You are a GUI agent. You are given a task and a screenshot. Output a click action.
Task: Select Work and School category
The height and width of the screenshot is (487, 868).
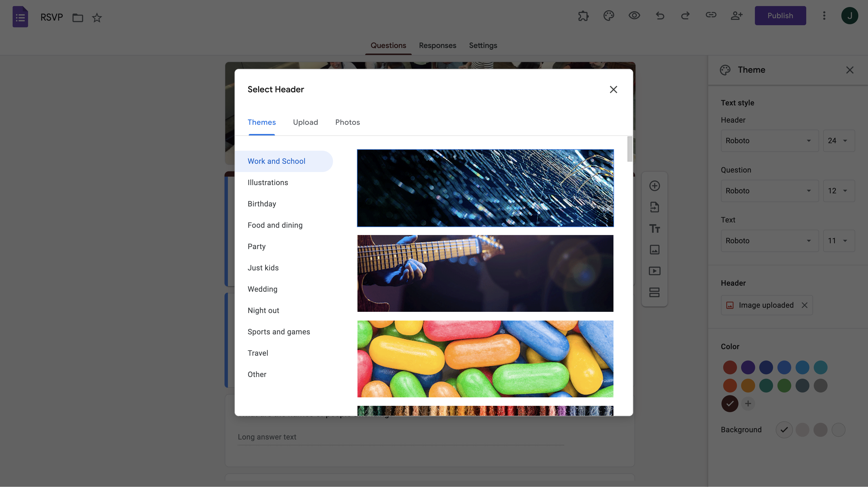point(284,161)
